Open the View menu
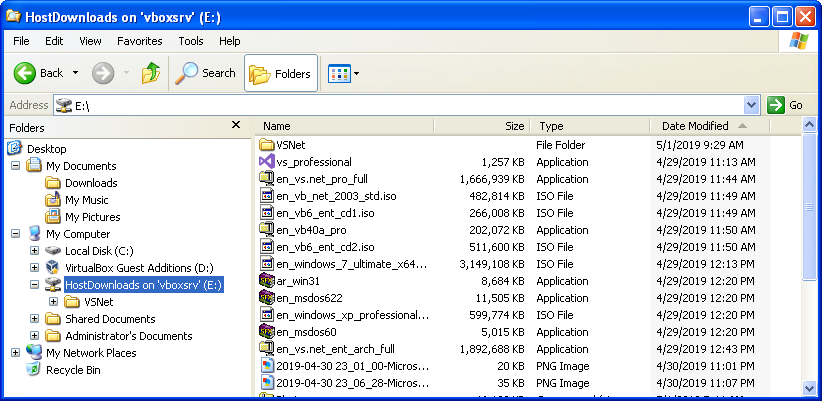This screenshot has height=401, width=822. pyautogui.click(x=90, y=41)
